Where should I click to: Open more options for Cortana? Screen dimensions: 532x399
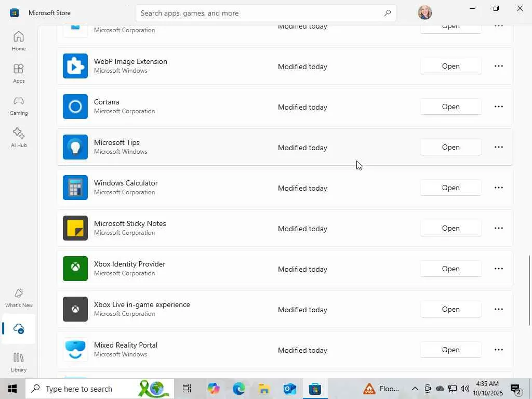[x=498, y=107]
